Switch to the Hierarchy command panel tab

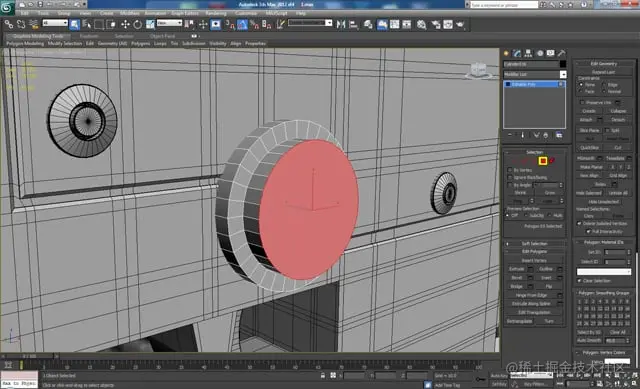528,53
